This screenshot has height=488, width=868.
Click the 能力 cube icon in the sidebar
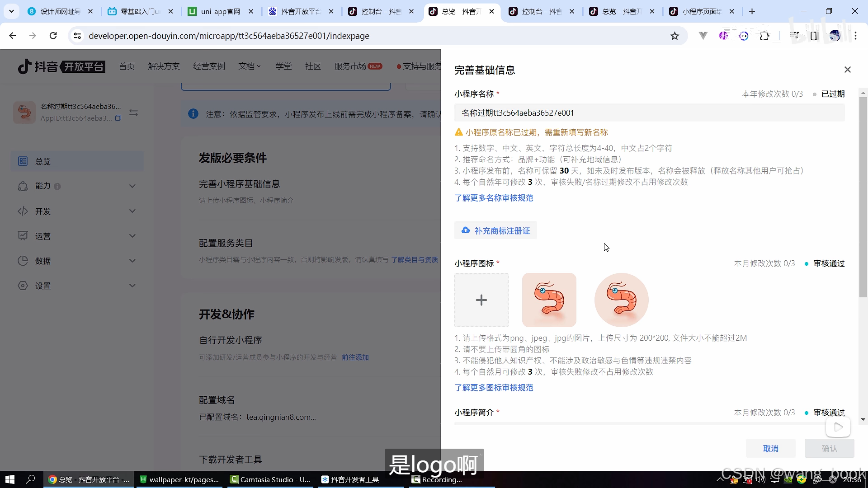23,186
